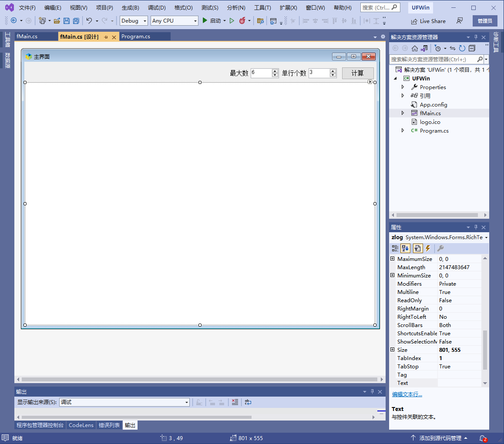The height and width of the screenshot is (444, 504).
Task: Select logo.ico in Solution Explorer
Action: (430, 122)
